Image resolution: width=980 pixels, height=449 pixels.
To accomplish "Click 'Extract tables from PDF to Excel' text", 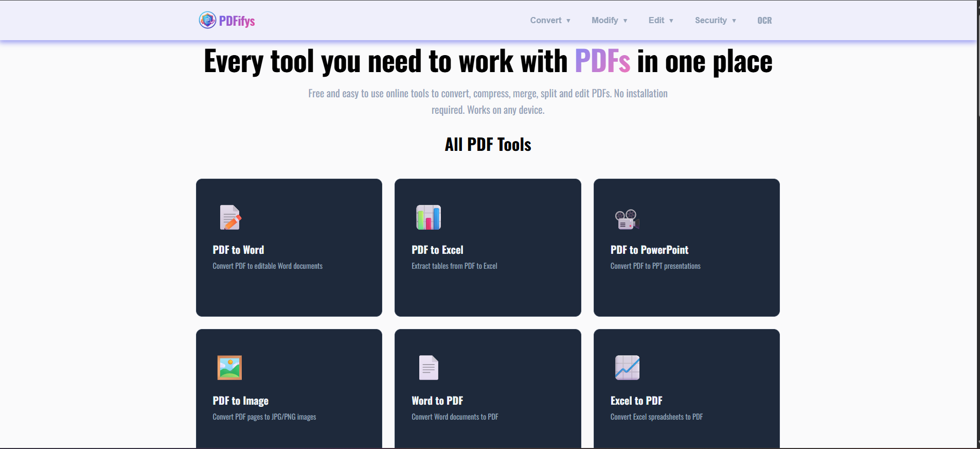I will click(x=454, y=266).
